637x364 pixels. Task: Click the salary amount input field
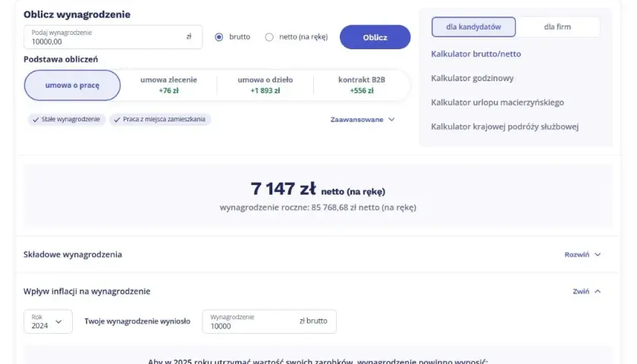tap(113, 37)
